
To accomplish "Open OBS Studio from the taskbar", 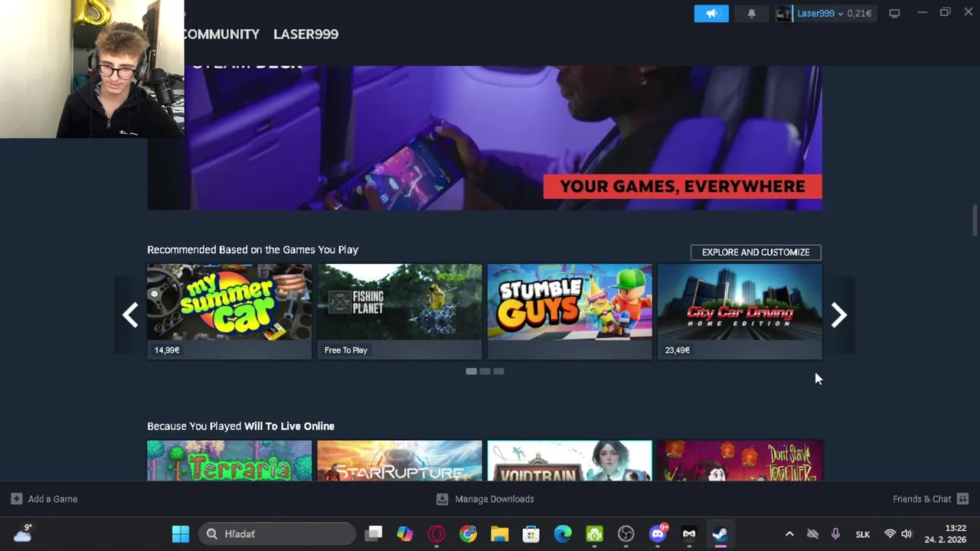I will pos(626,534).
